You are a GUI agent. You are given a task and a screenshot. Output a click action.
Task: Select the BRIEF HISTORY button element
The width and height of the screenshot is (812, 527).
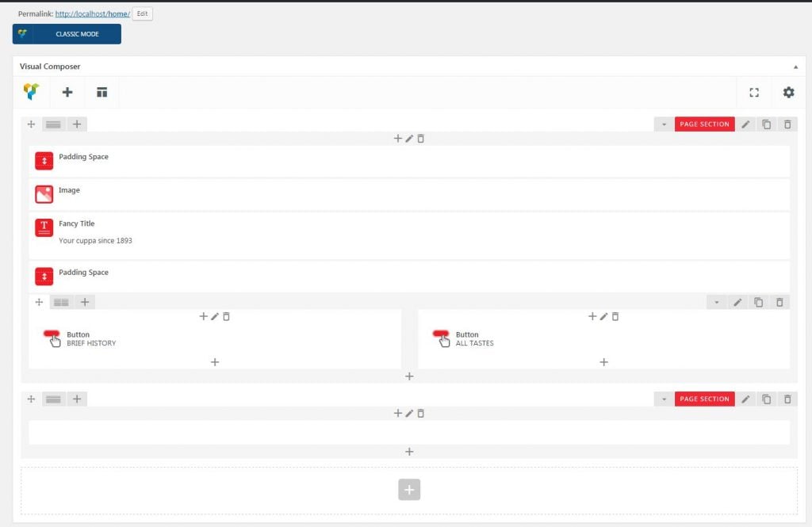90,338
